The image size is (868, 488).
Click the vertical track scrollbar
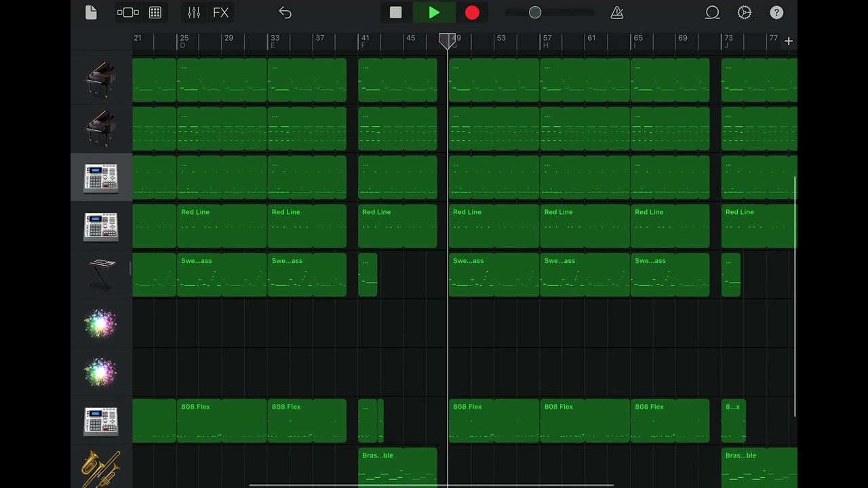click(x=795, y=296)
